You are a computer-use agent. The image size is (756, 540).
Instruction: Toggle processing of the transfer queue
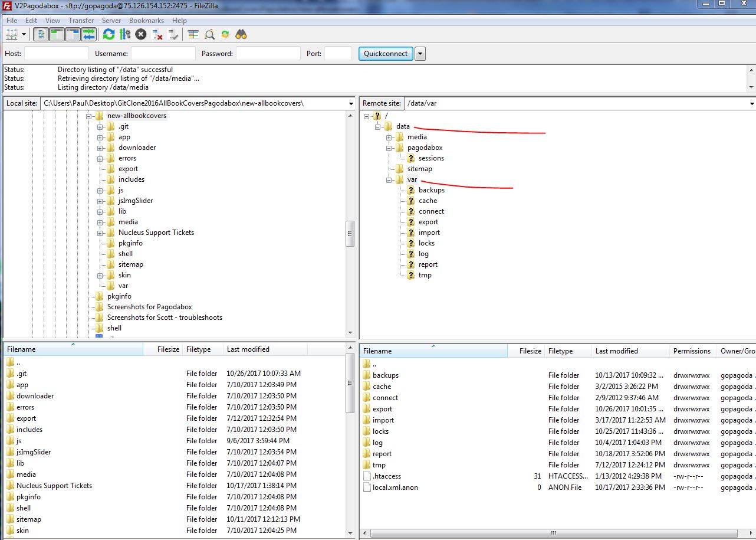124,34
